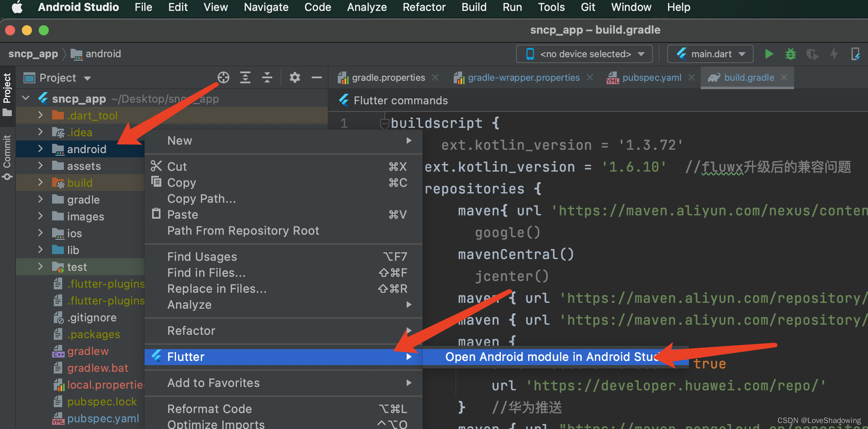Choose Path From Repository Root
The width and height of the screenshot is (868, 429).
284,230
